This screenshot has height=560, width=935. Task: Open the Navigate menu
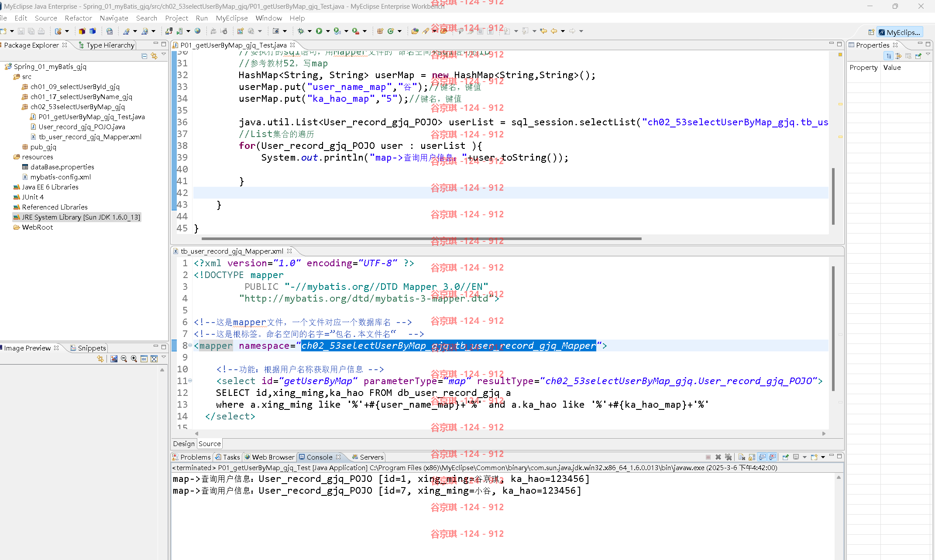click(x=114, y=18)
